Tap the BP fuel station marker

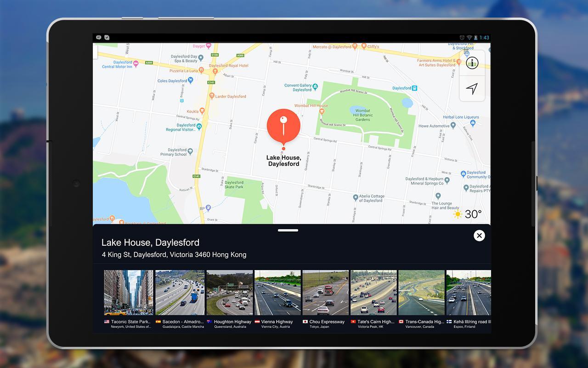pos(208,208)
